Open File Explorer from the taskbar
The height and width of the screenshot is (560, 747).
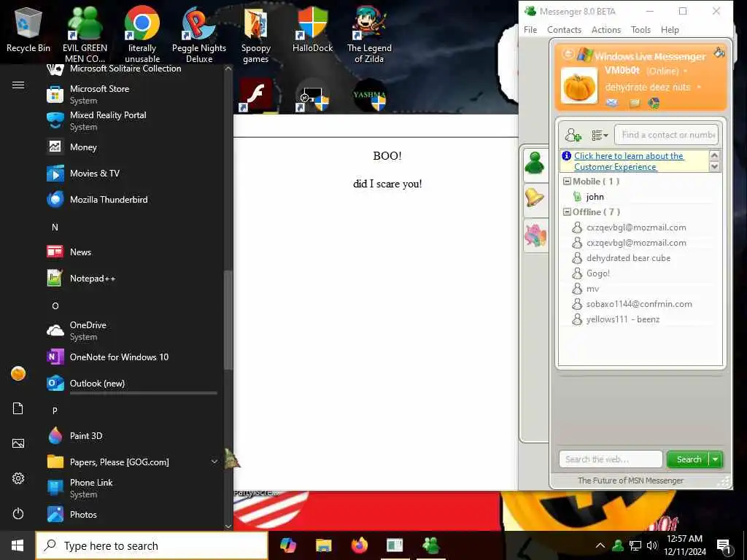[x=323, y=545]
